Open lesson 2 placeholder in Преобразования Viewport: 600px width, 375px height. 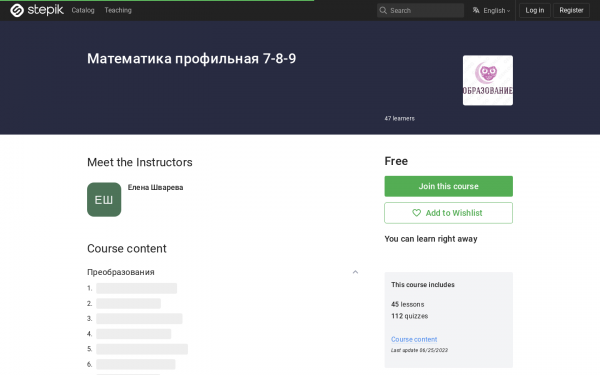pos(129,303)
